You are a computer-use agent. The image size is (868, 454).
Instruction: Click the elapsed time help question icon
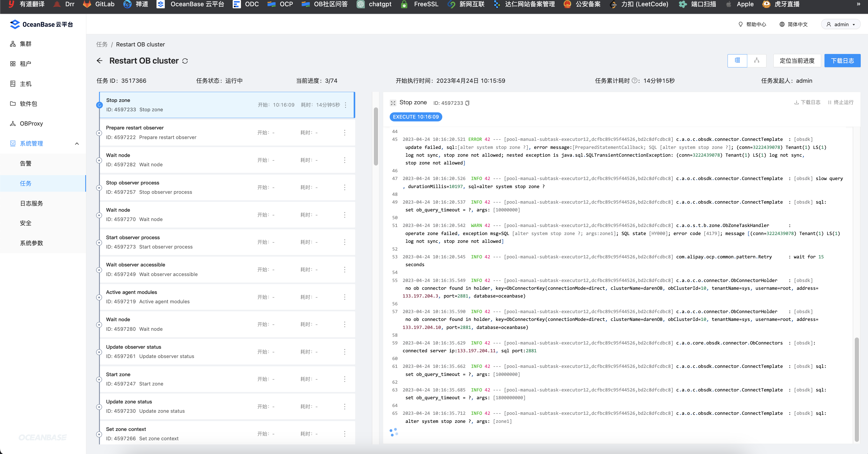pyautogui.click(x=635, y=81)
